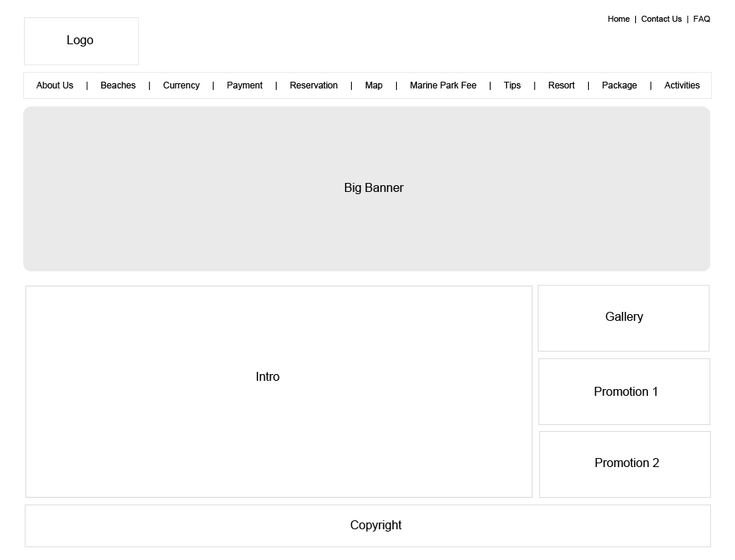The height and width of the screenshot is (560, 735).
Task: Open the Beaches menu item
Action: 118,85
